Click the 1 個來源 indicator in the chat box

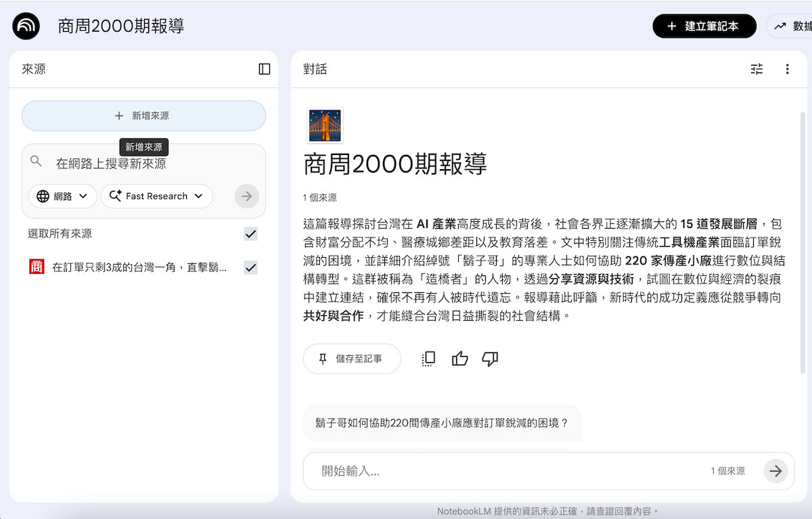(x=728, y=471)
